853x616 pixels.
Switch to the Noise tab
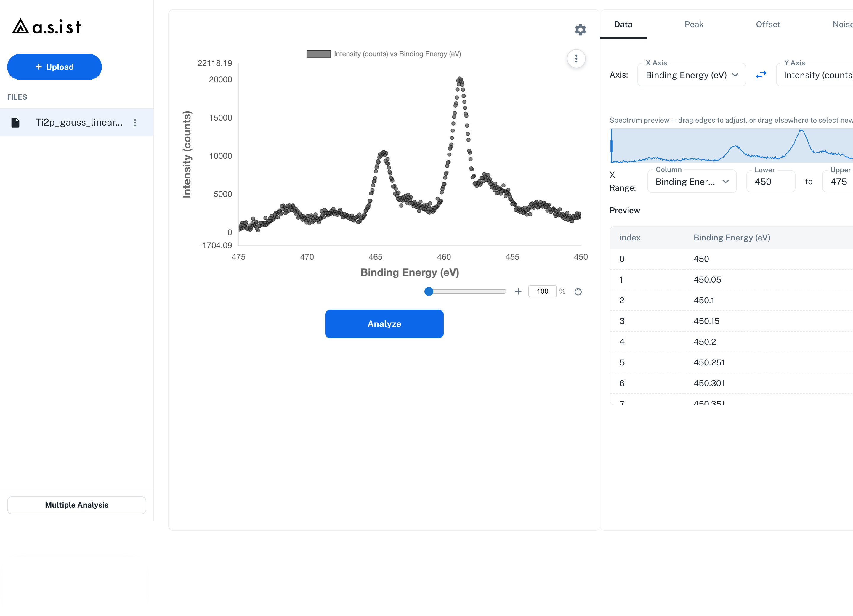coord(843,25)
